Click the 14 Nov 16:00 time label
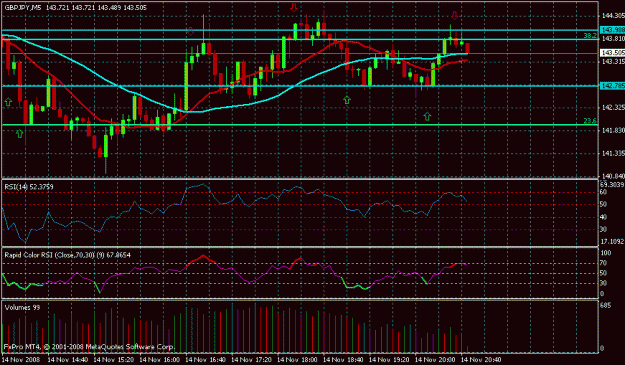The image size is (625, 365). (160, 360)
